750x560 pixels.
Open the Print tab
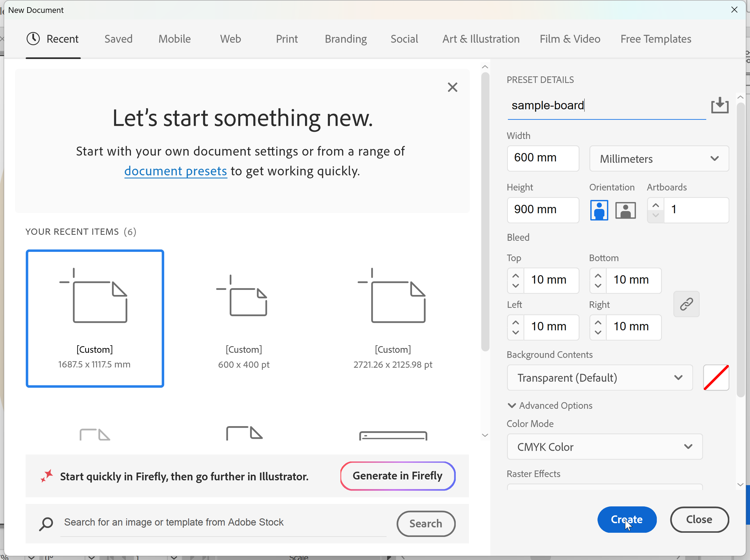click(287, 39)
